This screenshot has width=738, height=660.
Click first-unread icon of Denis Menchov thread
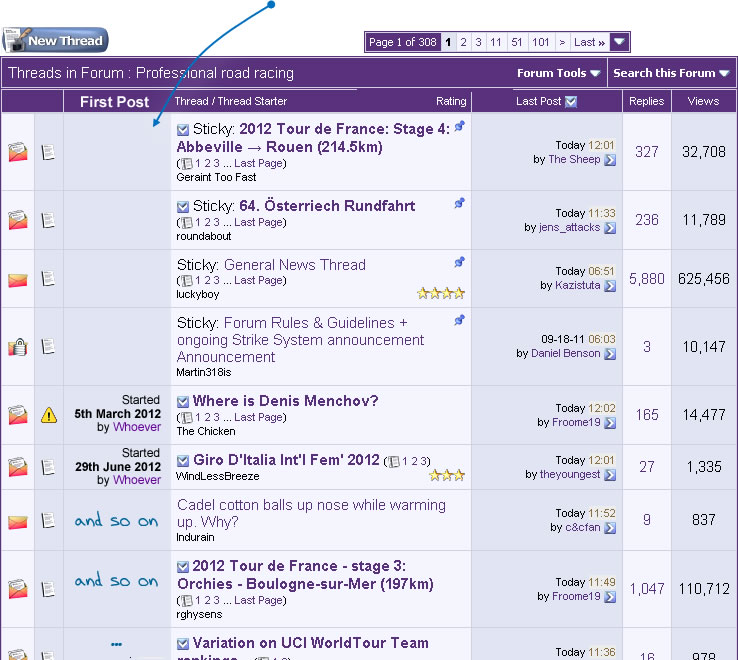tap(183, 402)
